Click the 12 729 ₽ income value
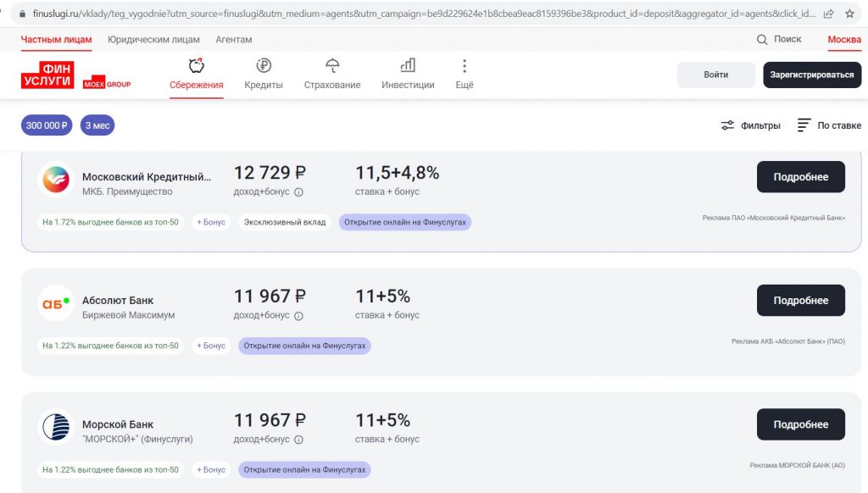Image resolution: width=868 pixels, height=493 pixels. [270, 173]
